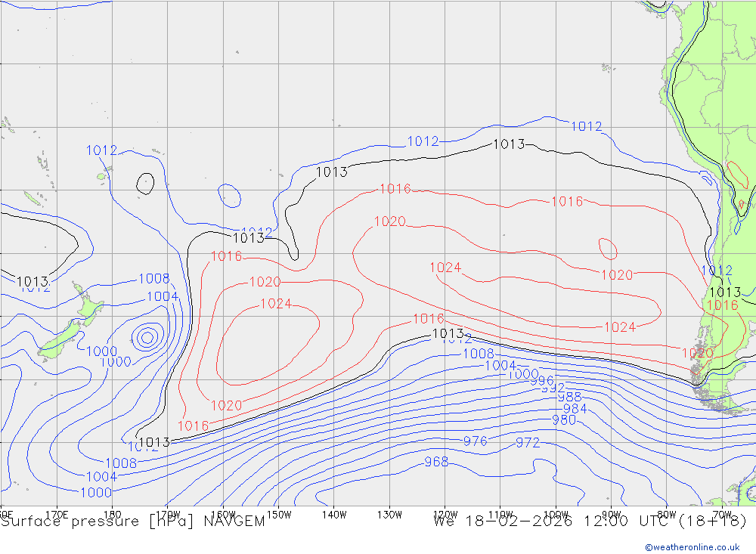
Task: Click the 90W longitude label
Action: 612,515
